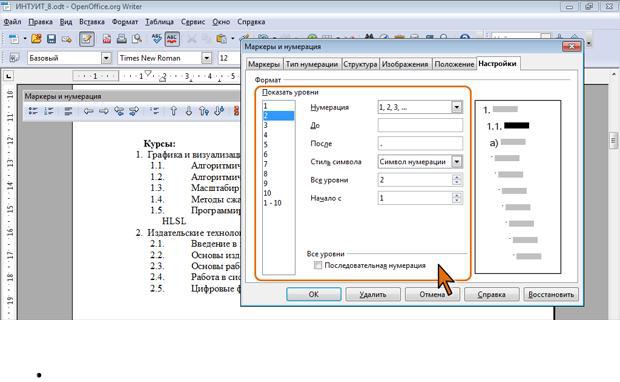Move Up with the up arrow icon
Image resolution: width=620 pixels, height=382 pixels.
tap(173, 111)
